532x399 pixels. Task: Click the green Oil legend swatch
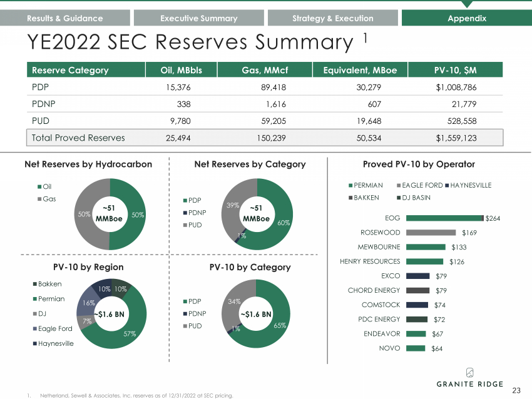pyautogui.click(x=39, y=186)
